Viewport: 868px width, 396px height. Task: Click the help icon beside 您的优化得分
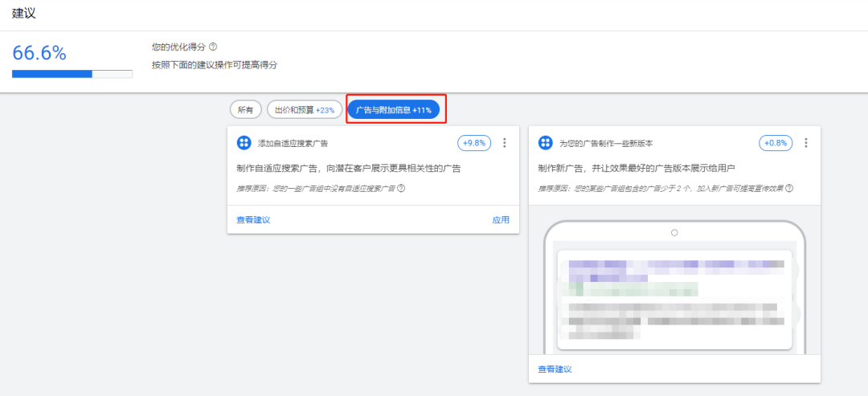213,47
